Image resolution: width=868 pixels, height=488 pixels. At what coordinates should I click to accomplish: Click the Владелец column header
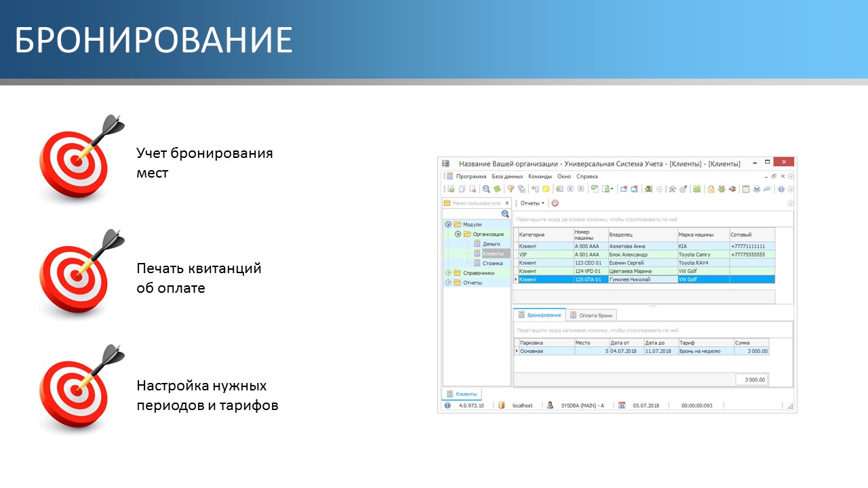642,235
